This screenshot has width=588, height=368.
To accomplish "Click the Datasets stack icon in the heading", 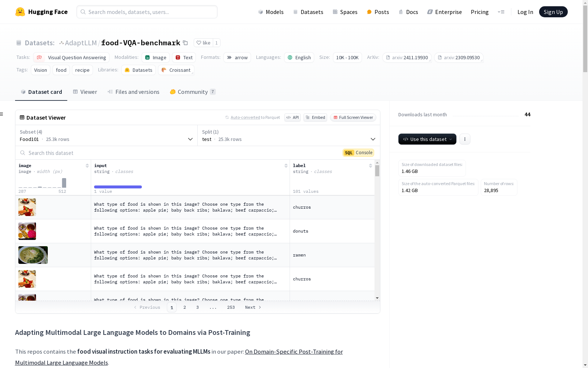I will [19, 43].
